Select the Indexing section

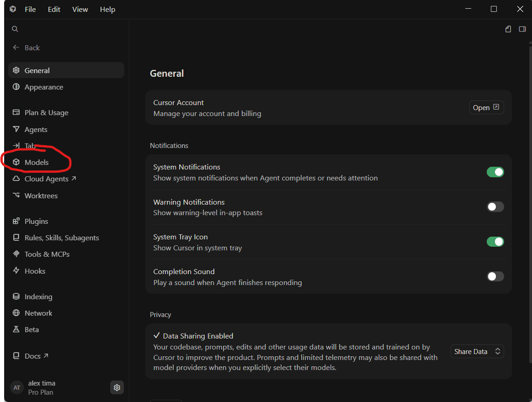[x=66, y=296]
